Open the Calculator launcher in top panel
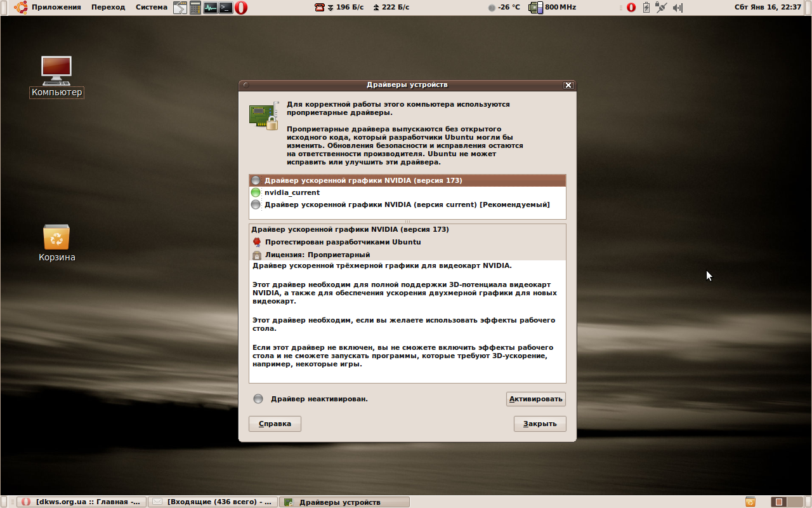Screen dimensions: 812x508 pos(195,8)
